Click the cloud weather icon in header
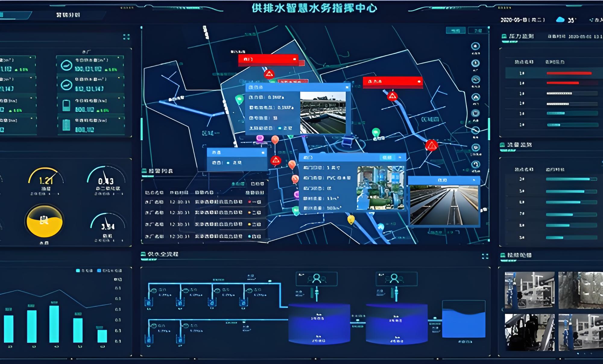Image resolution: width=603 pixels, height=364 pixels. (x=560, y=20)
